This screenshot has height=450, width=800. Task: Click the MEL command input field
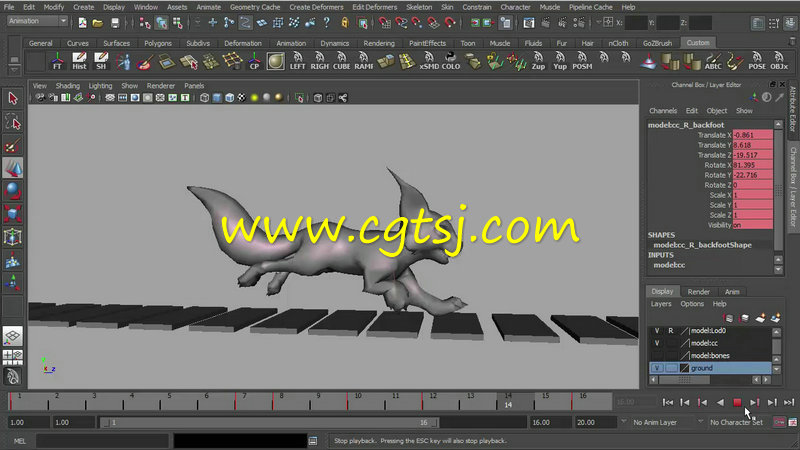[102, 441]
